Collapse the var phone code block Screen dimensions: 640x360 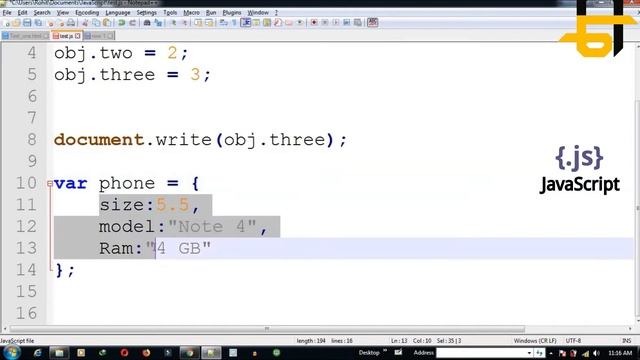[x=50, y=184]
